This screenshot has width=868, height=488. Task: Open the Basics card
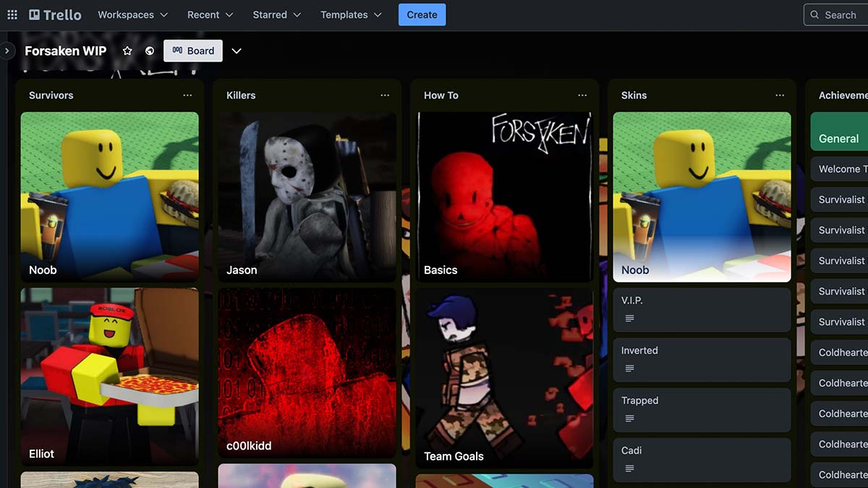point(505,197)
